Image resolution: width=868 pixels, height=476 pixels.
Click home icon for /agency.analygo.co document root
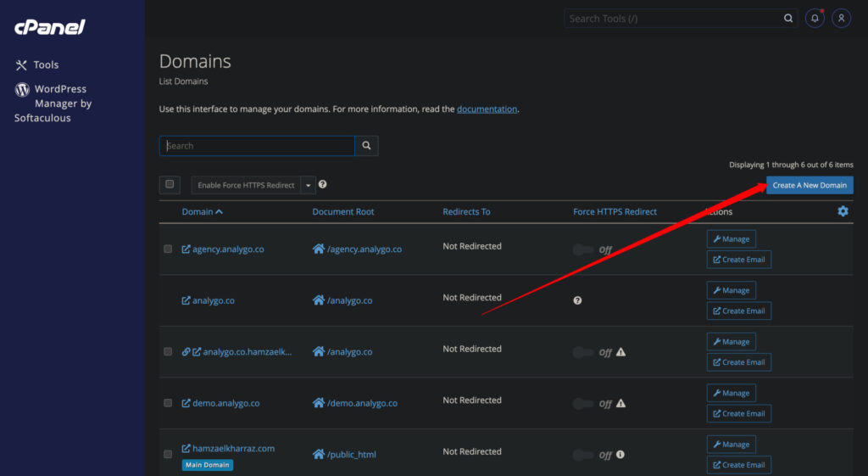[319, 249]
